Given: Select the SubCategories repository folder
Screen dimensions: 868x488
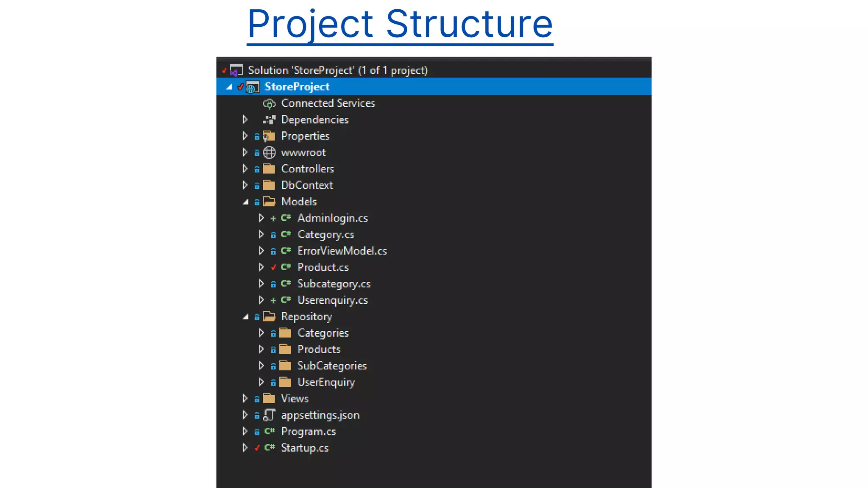Looking at the screenshot, I should 332,366.
